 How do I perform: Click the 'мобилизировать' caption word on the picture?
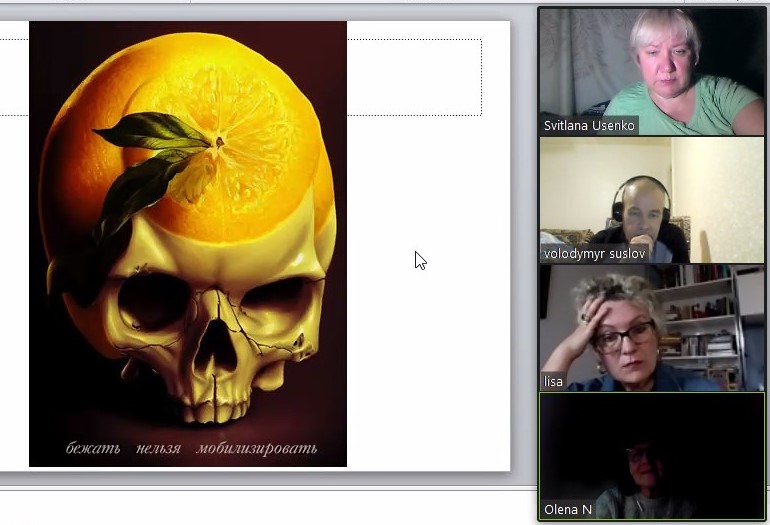pyautogui.click(x=257, y=448)
